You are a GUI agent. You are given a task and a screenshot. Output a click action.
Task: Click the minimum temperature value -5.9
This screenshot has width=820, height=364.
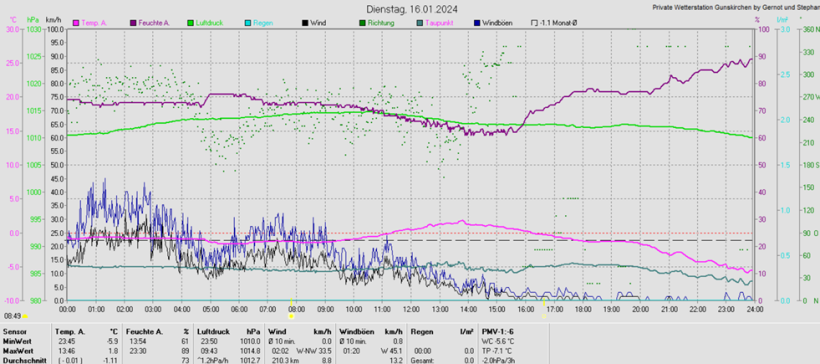(x=112, y=341)
